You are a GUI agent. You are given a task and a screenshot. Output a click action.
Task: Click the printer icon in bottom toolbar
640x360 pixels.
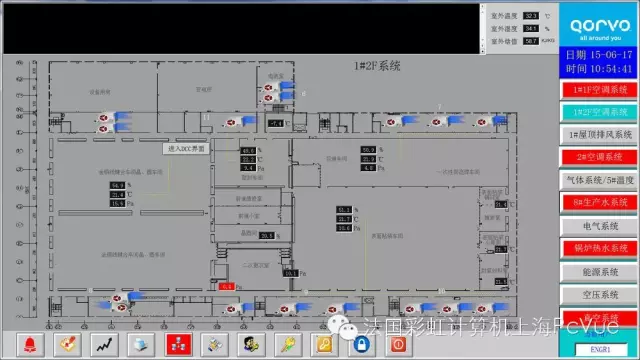(x=141, y=345)
